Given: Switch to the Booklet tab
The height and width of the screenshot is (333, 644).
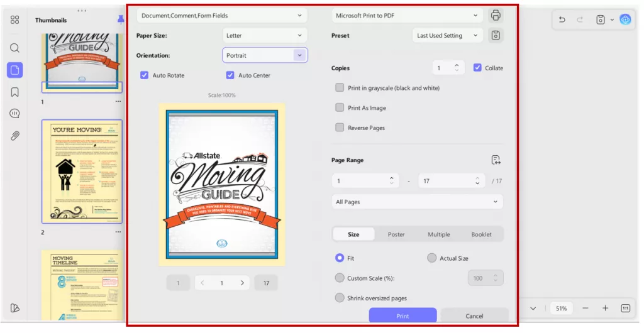Looking at the screenshot, I should click(481, 234).
